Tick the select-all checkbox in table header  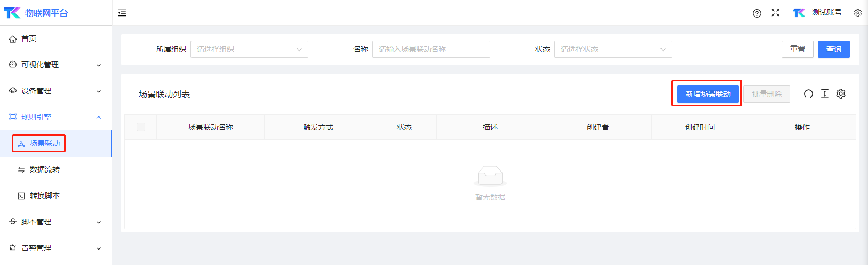point(141,127)
